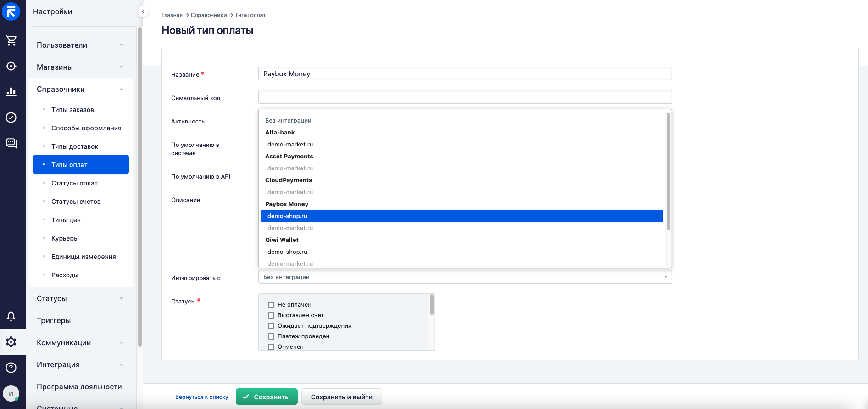Choose demo-shop.ru under Paybox Money
Screen dimensions: 868x409
[462, 216]
